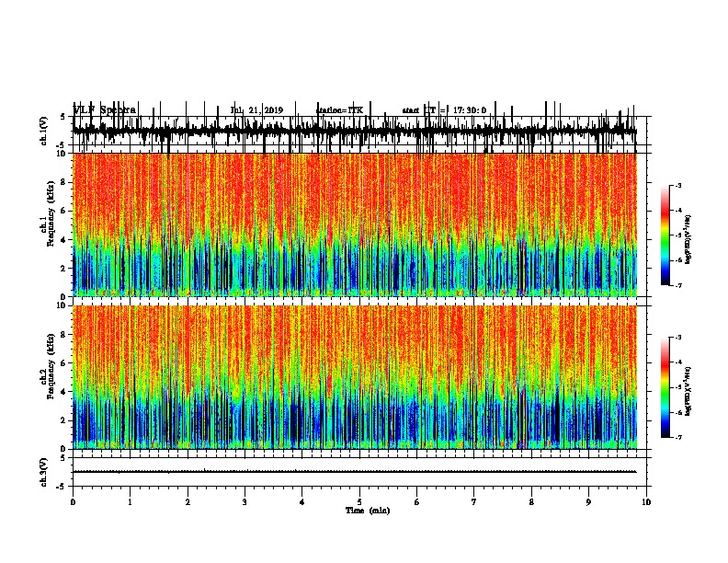Click the ch.1 spectrogram color scale bar
Viewport: 728px width, 563px height.
pos(665,236)
